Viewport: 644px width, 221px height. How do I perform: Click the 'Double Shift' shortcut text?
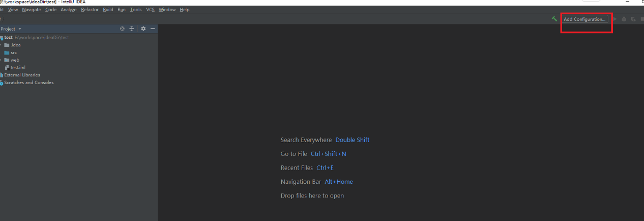(353, 140)
